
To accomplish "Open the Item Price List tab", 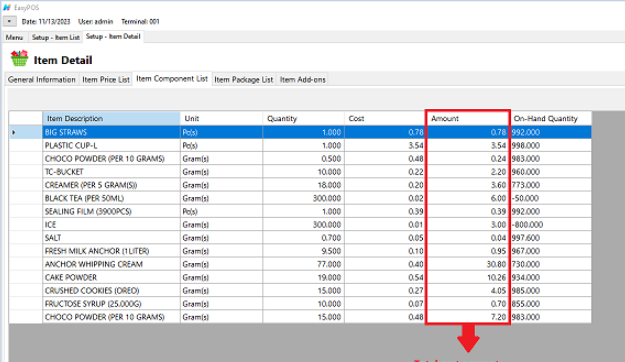I will click(106, 80).
